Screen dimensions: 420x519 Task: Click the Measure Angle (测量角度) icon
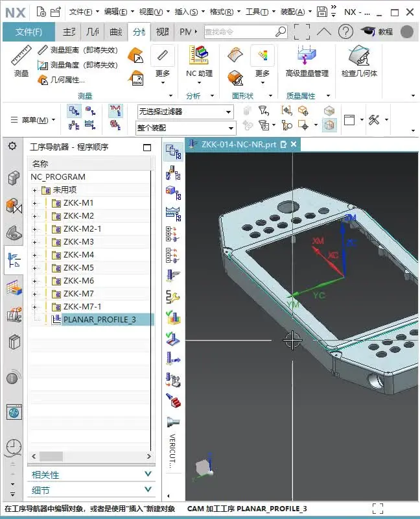click(x=43, y=65)
